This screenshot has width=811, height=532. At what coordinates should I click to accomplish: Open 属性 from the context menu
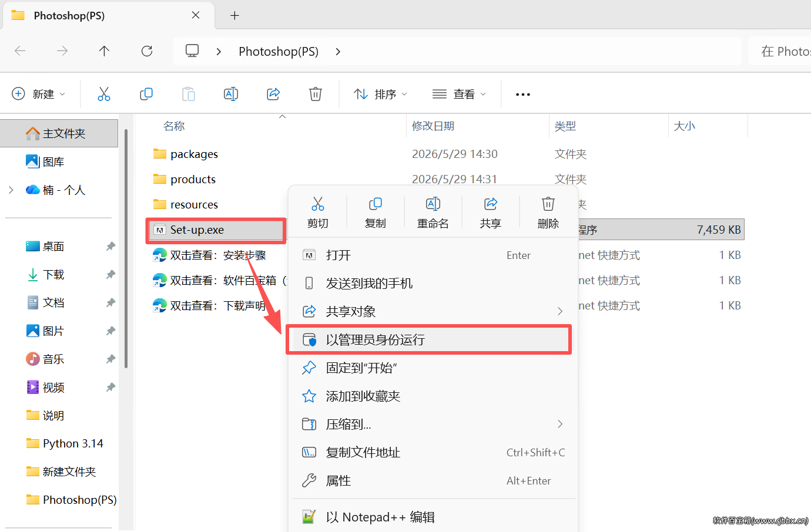(433, 481)
